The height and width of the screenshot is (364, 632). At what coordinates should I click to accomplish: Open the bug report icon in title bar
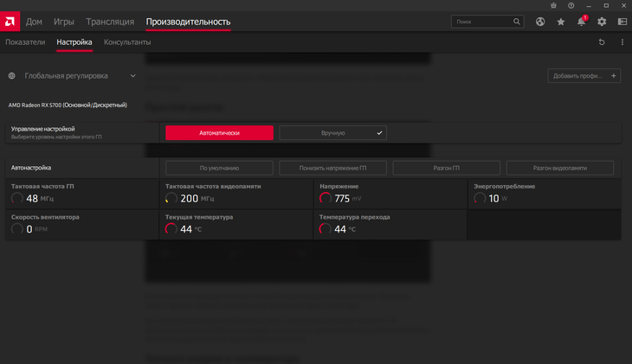coord(553,6)
